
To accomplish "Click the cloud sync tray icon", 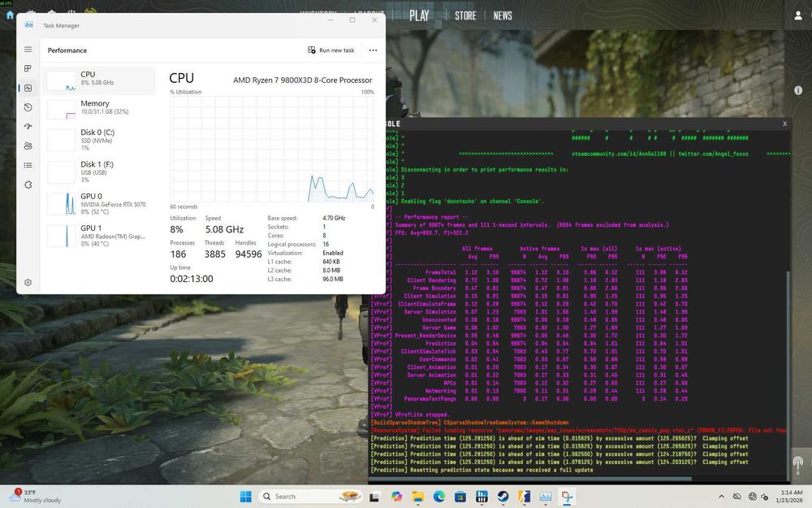I will point(737,497).
